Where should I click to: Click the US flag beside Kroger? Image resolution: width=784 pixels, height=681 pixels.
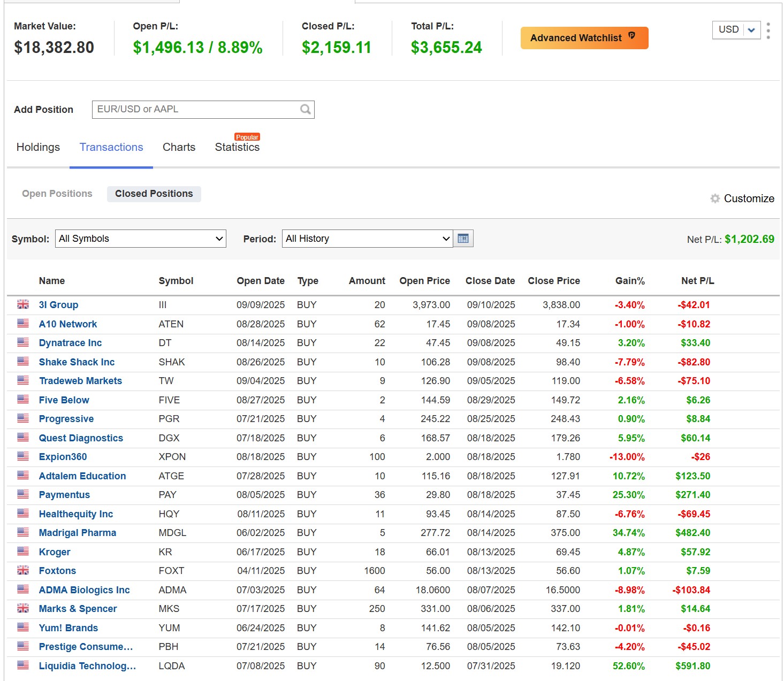click(23, 552)
